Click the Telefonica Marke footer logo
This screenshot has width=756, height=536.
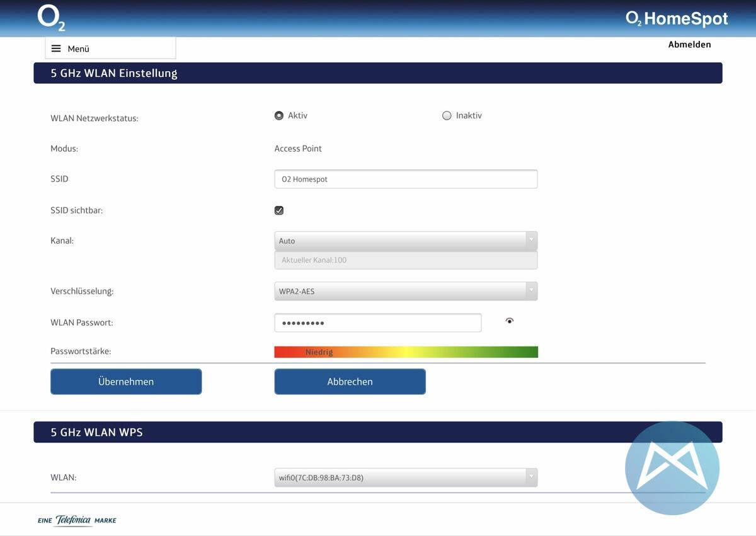point(77,520)
